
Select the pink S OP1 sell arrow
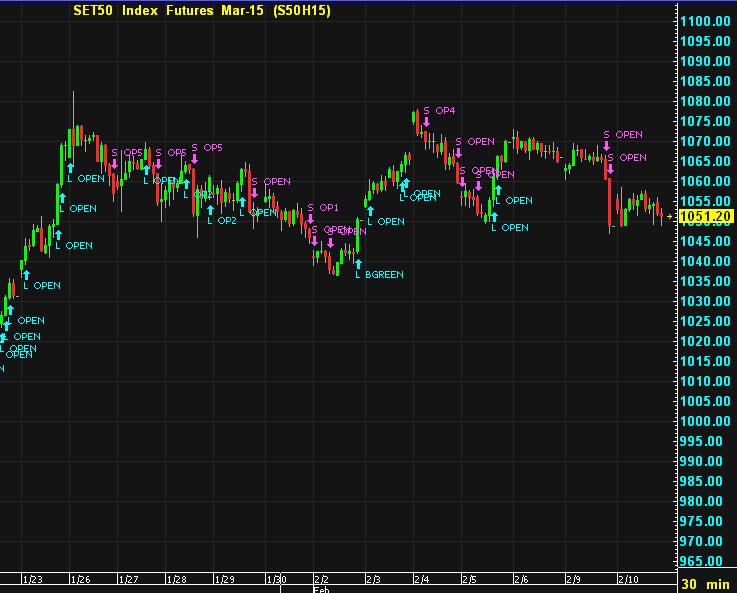(x=311, y=219)
